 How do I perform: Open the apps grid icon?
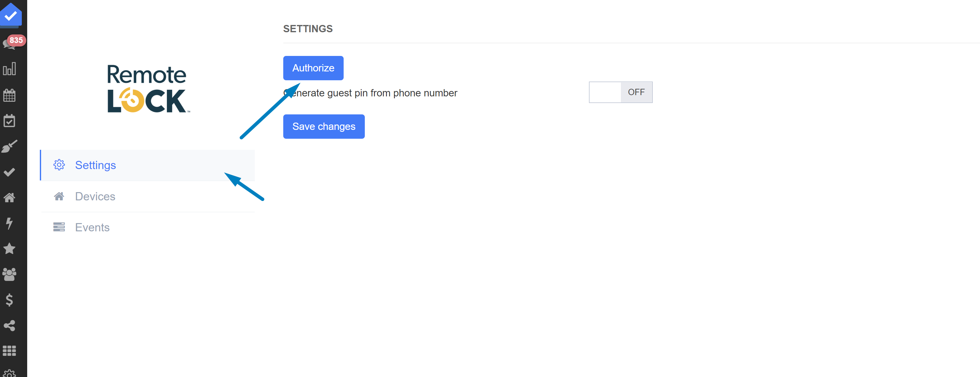click(x=9, y=351)
